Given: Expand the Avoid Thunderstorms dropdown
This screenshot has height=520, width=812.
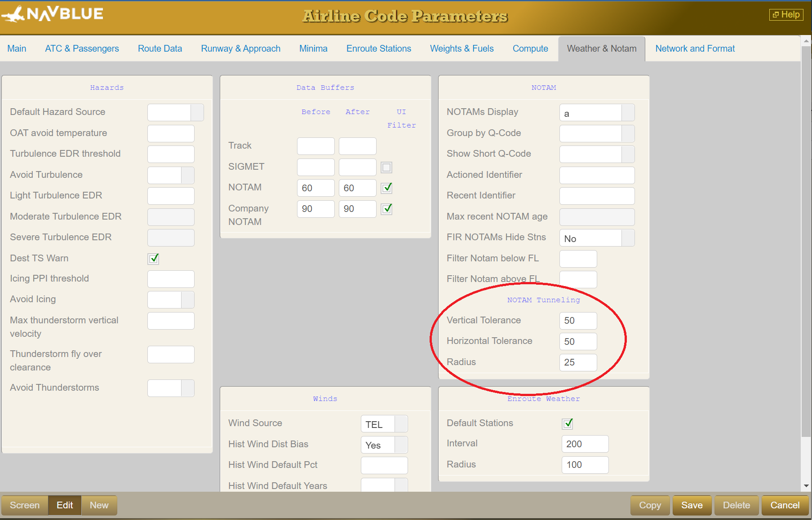Looking at the screenshot, I should [188, 388].
